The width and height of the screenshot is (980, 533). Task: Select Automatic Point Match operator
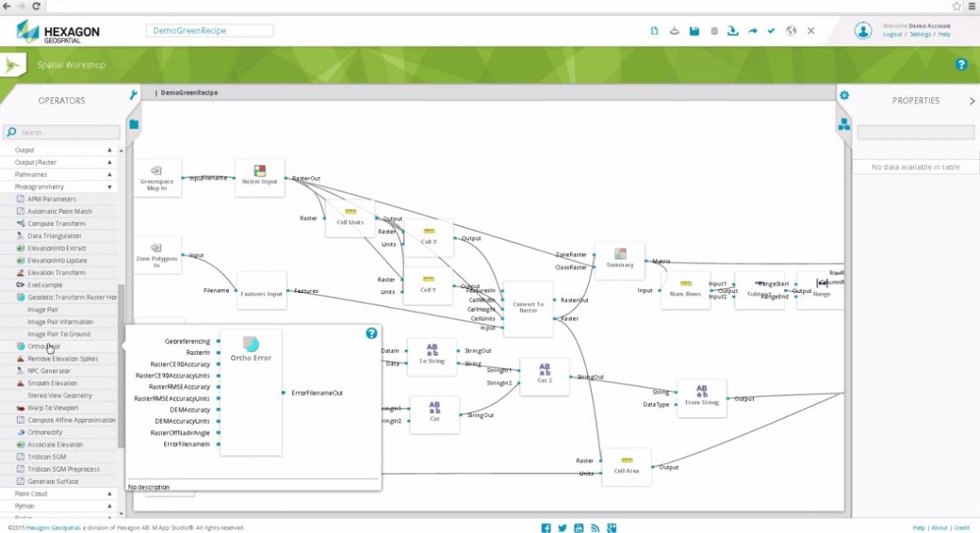click(x=60, y=211)
